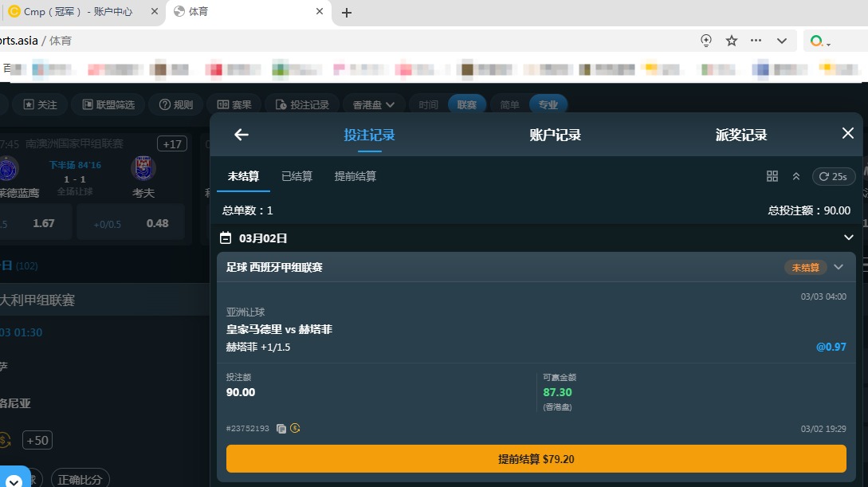Viewport: 868px width, 487px height.
Task: Switch to grid view of bet records
Action: pyautogui.click(x=772, y=176)
